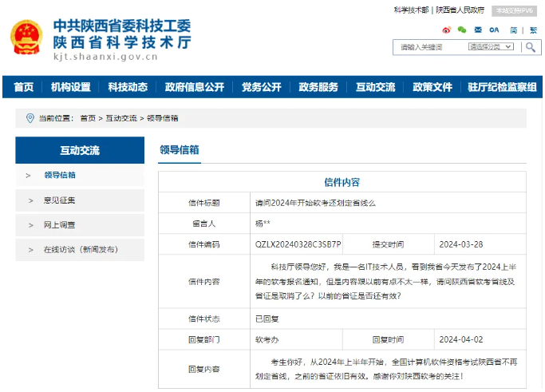Focus the keyword search input field
The height and width of the screenshot is (392, 545).
click(430, 47)
